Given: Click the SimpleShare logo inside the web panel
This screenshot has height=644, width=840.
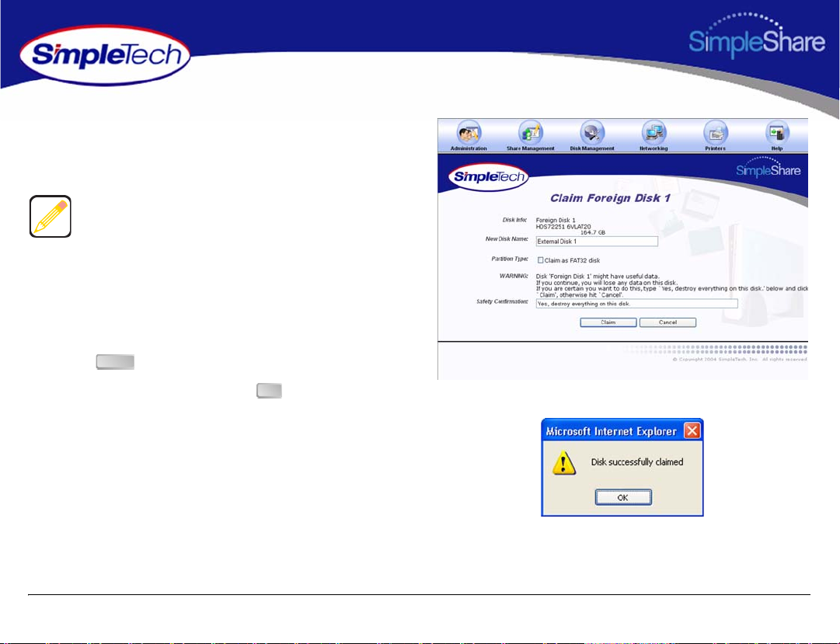Looking at the screenshot, I should pos(769,168).
